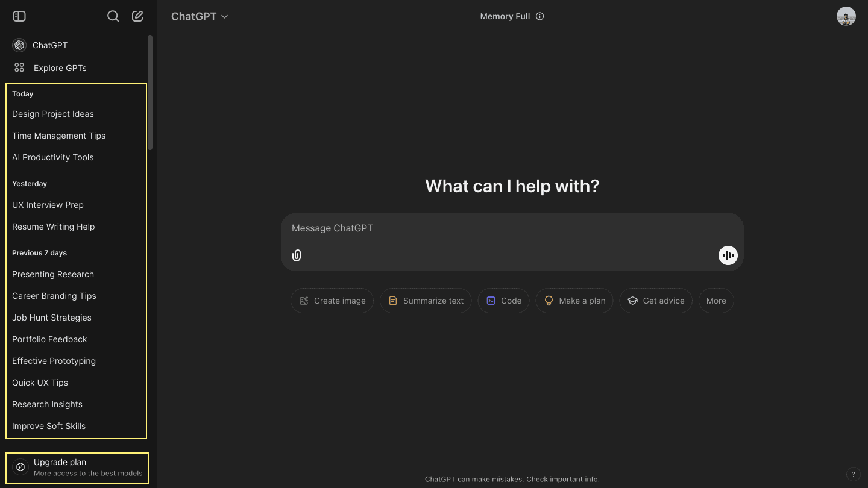
Task: Start voice mode with the waveform icon
Action: pos(728,255)
